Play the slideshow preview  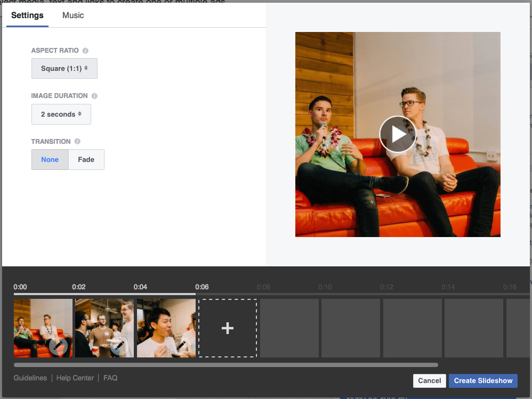[x=398, y=134]
